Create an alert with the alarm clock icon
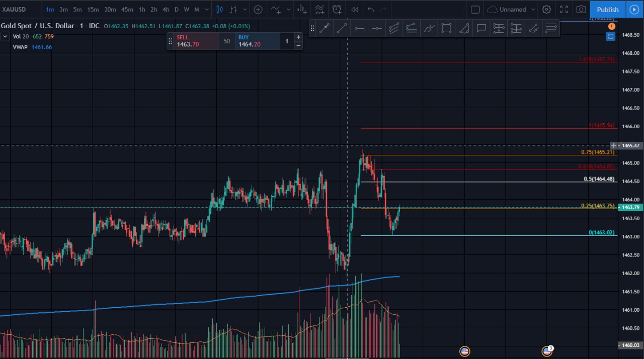Screen dimensions: 644x359 337,10
